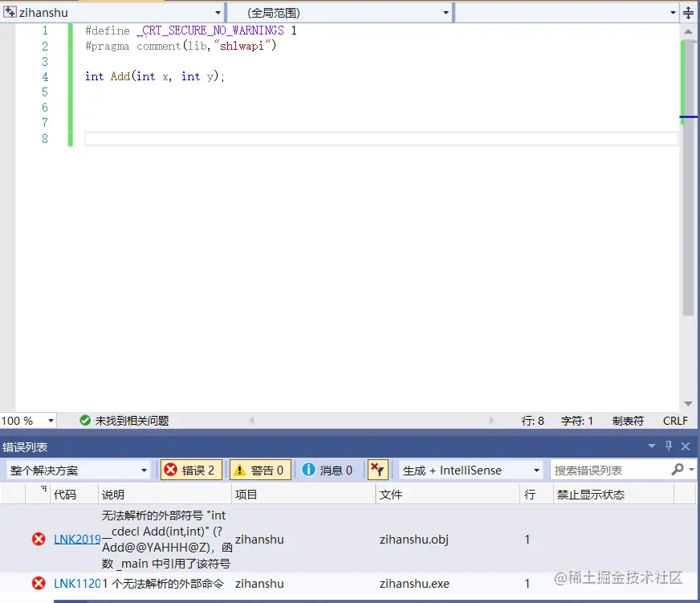700x603 pixels.
Task: Click the green check 未找到相关问题 status icon
Action: pos(85,420)
